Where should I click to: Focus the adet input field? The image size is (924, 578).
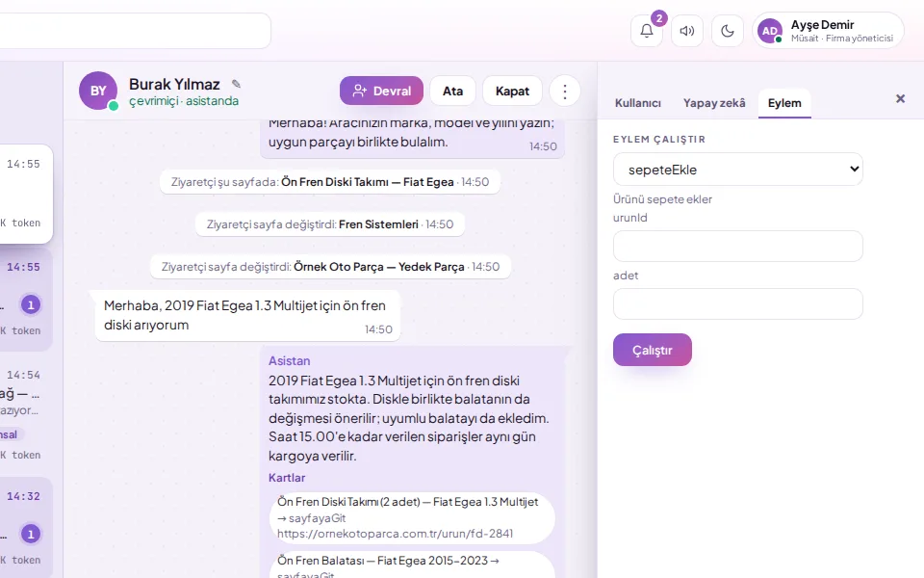click(738, 303)
